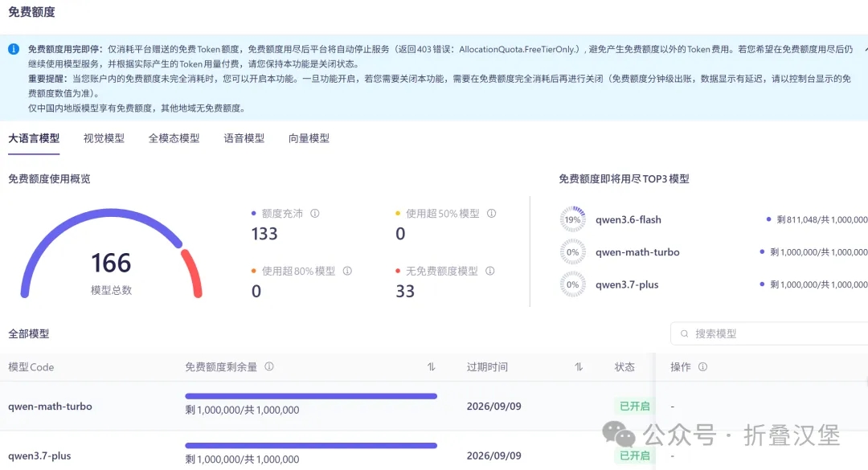Viewport: 868px width, 470px height.
Task: Click the 2026/09/09 date in qwen3.7-plus row
Action: (493, 456)
